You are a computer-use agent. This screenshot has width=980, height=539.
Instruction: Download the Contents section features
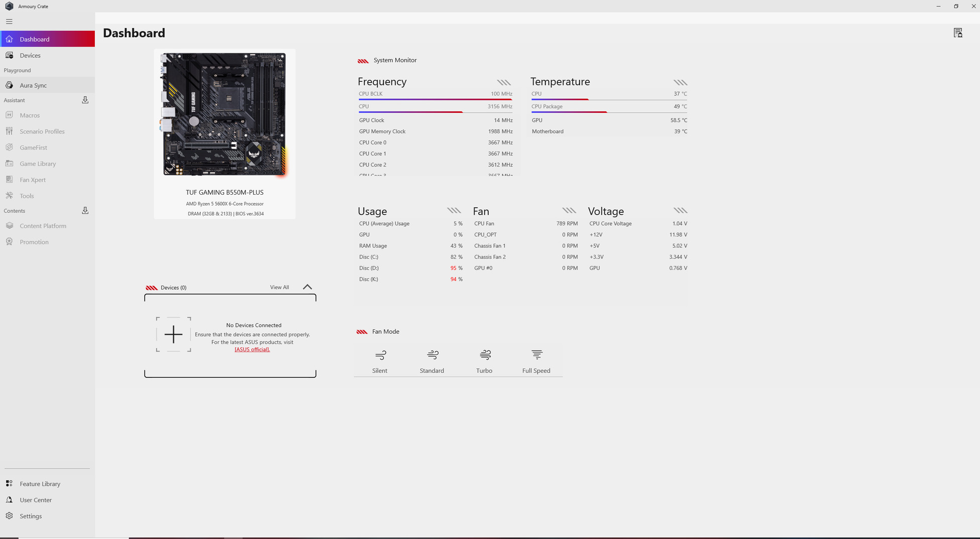[85, 211]
